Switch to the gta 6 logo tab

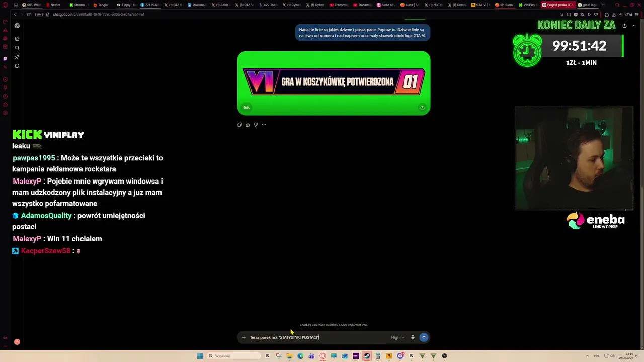(587, 5)
